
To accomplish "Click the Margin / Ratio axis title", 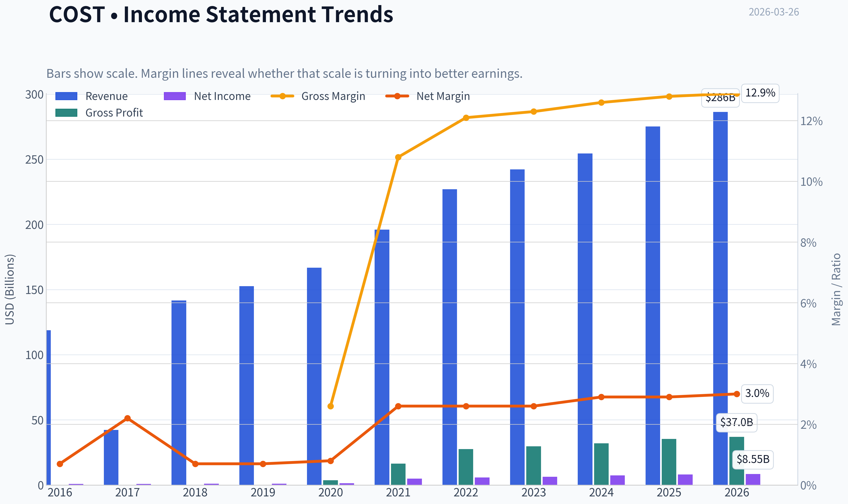I will pyautogui.click(x=836, y=289).
